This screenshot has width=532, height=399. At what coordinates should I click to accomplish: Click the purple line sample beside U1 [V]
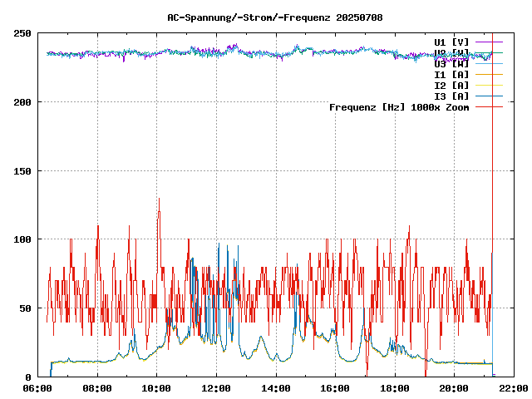pyautogui.click(x=489, y=42)
